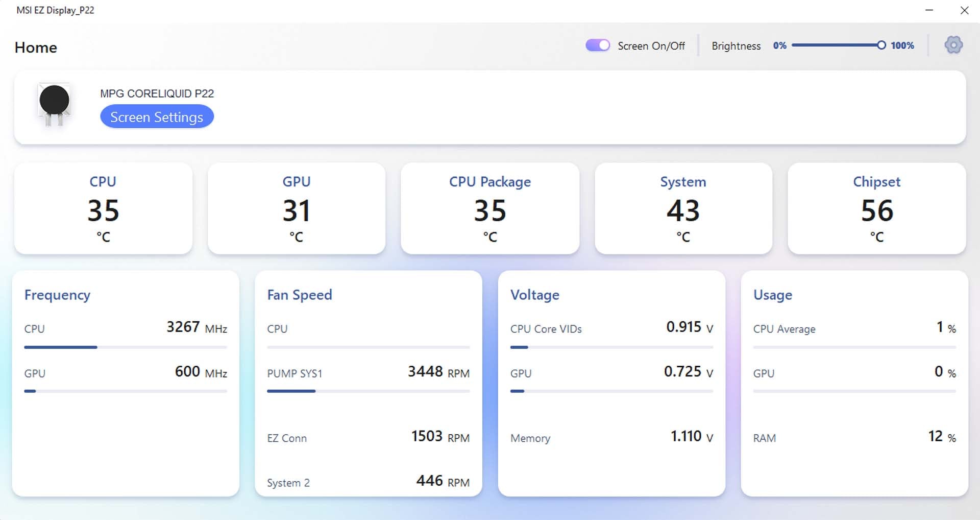The width and height of the screenshot is (980, 520).
Task: Click the CPU Core VIDs label
Action: coord(546,329)
